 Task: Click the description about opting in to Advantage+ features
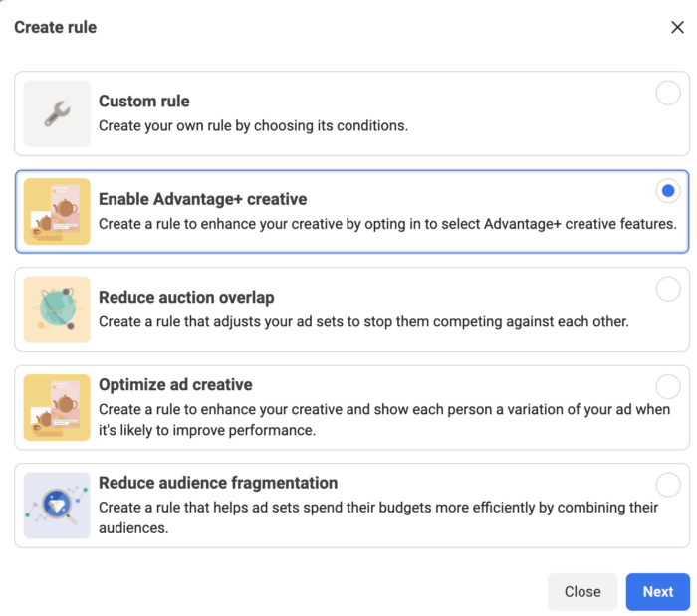click(x=387, y=224)
